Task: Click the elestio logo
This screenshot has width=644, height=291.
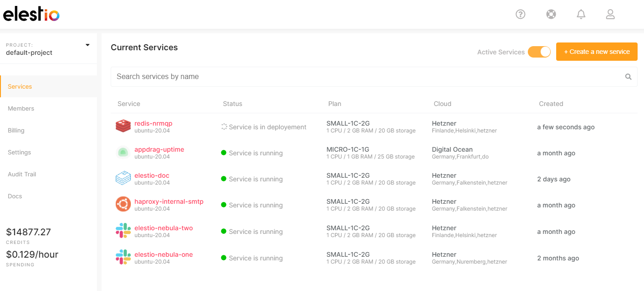Action: pyautogui.click(x=31, y=15)
